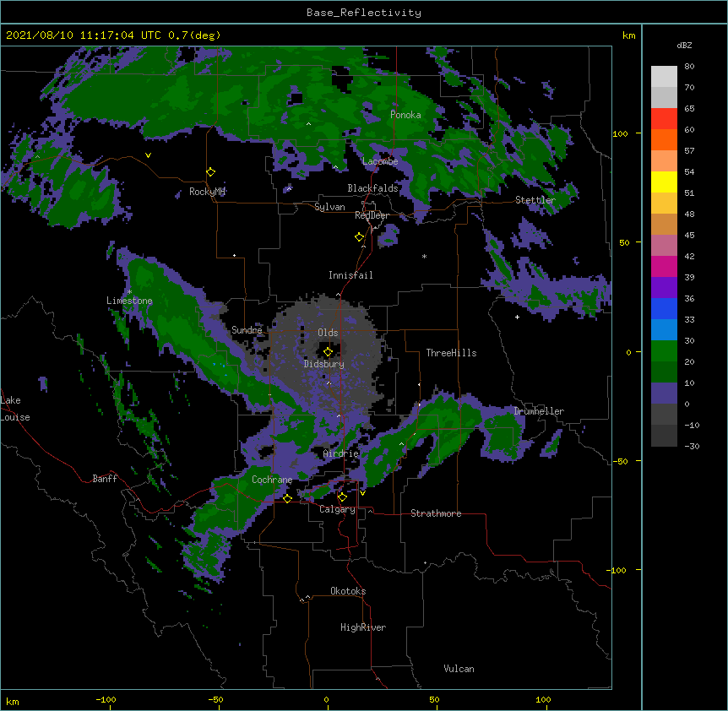
Task: Click the Cochrane town label
Action: pyautogui.click(x=272, y=480)
